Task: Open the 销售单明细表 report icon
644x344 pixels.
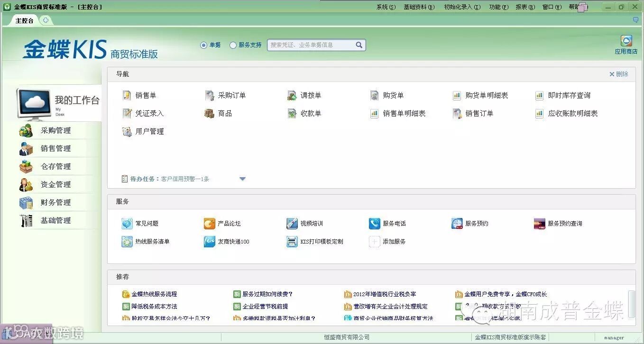Action: point(375,113)
